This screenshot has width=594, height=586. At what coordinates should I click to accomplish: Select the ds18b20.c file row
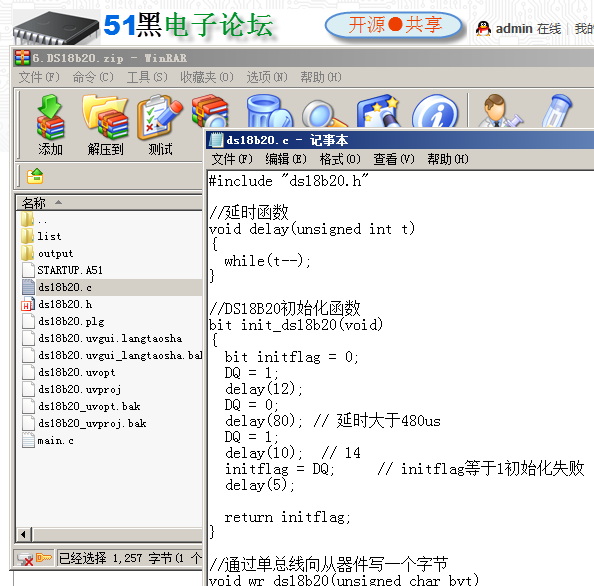(x=110, y=288)
